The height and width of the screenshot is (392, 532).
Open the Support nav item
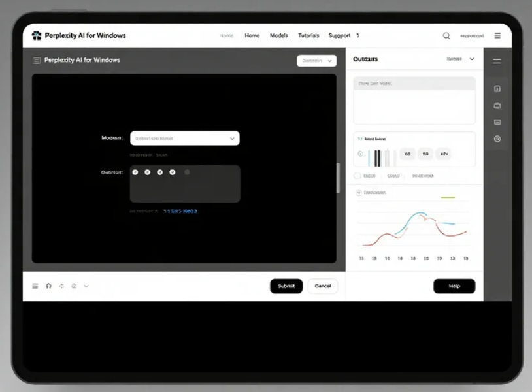(339, 35)
